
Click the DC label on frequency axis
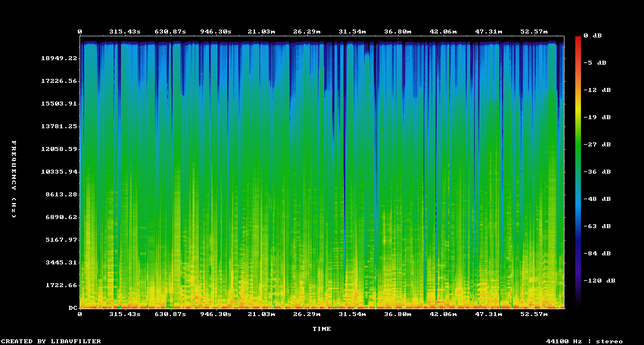pos(73,308)
